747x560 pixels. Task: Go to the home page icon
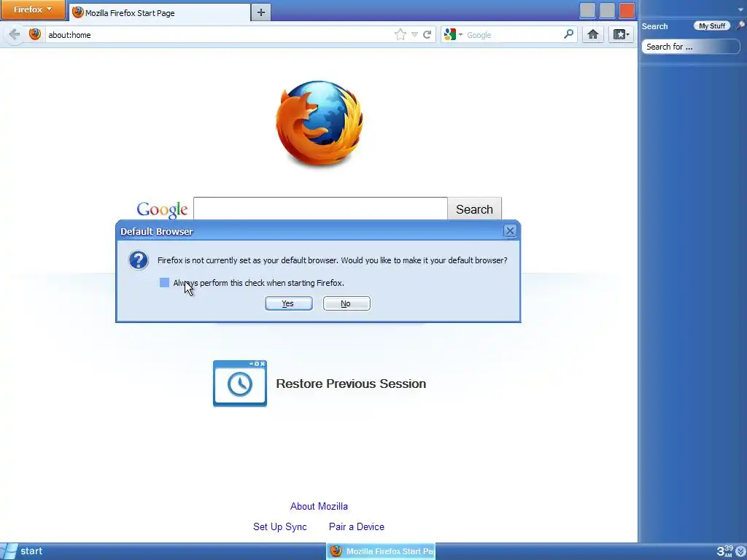pyautogui.click(x=593, y=34)
